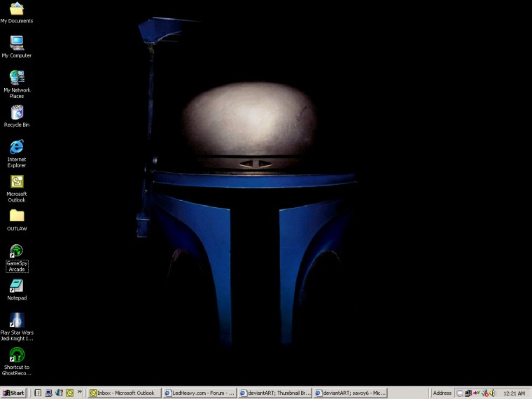Image resolution: width=532 pixels, height=399 pixels.
Task: Open the Start menu
Action: [13, 393]
